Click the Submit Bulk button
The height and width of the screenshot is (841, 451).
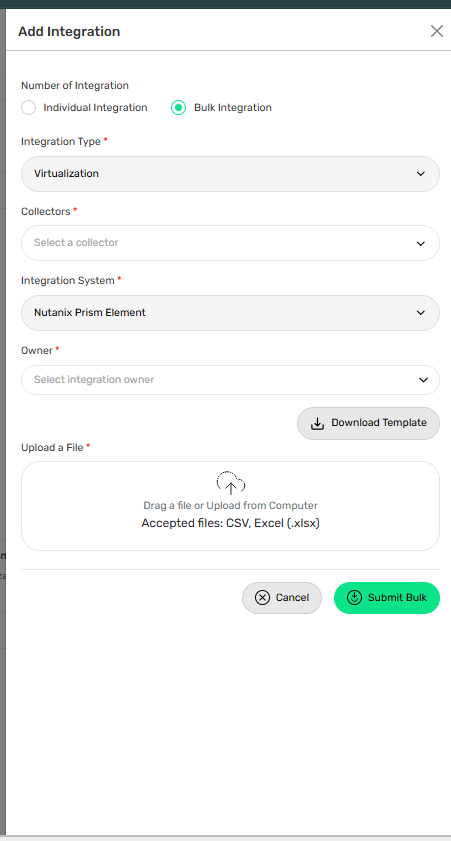[x=387, y=597]
